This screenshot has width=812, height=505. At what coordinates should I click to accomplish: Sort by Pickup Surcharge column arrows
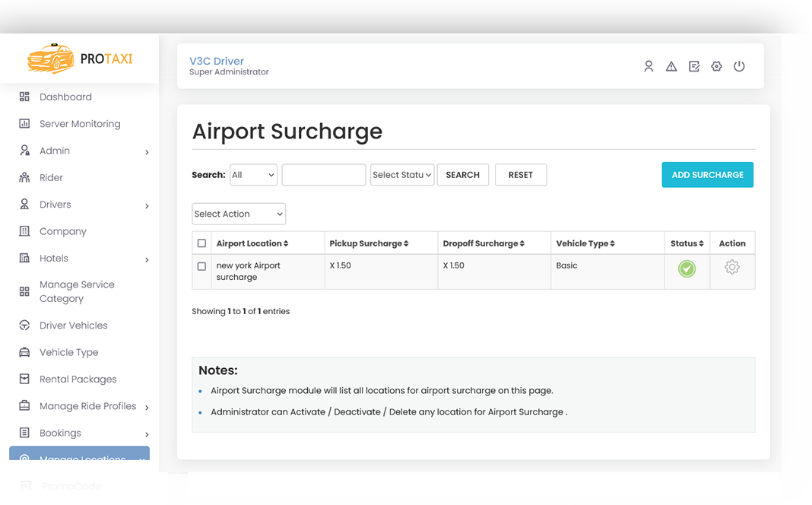click(x=406, y=243)
